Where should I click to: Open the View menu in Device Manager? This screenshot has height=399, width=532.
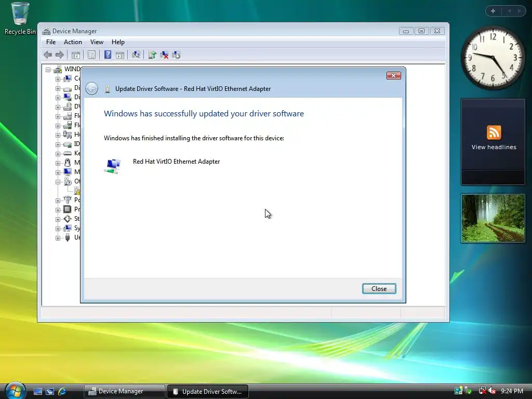pos(97,42)
